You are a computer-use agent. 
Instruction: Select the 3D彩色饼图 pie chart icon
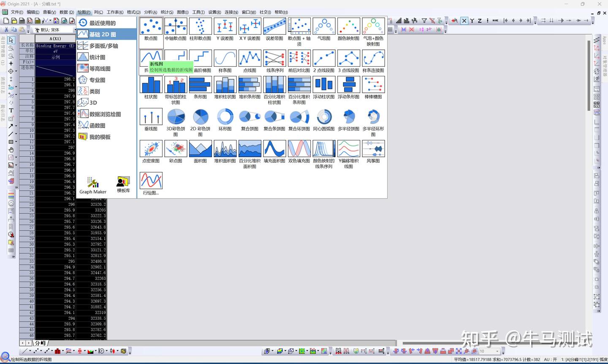176,116
